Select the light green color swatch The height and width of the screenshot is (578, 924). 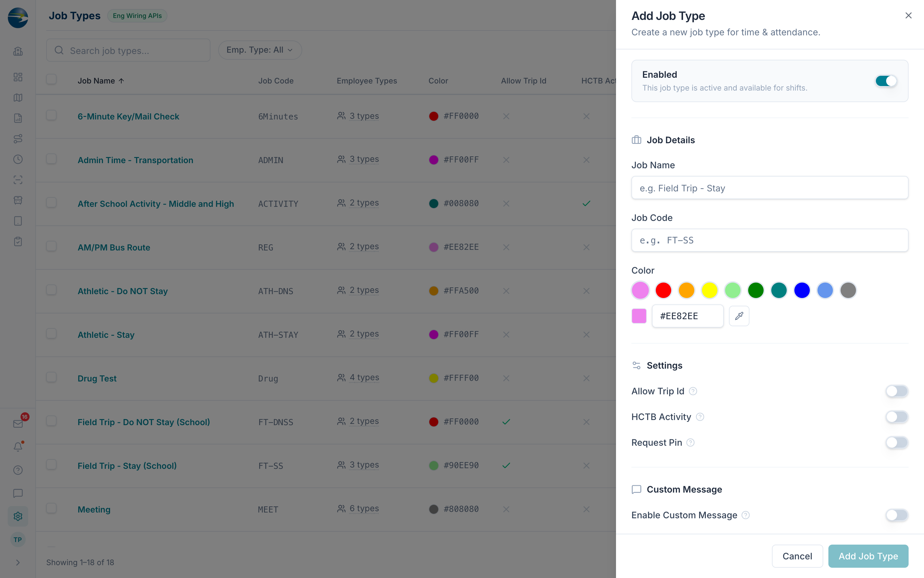[x=733, y=290]
